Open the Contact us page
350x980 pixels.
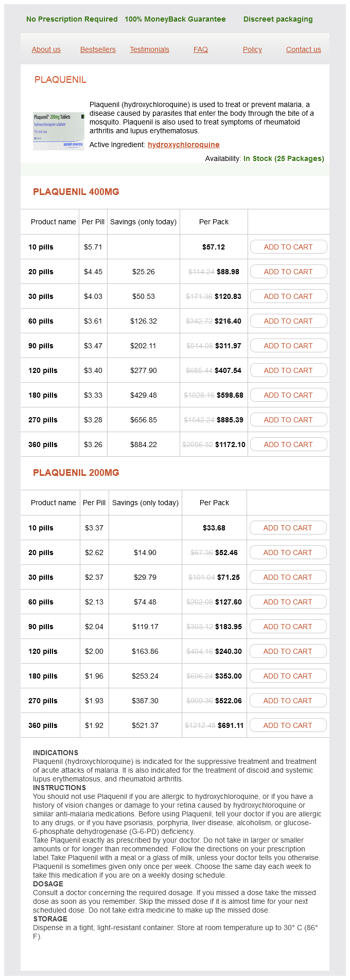click(303, 49)
